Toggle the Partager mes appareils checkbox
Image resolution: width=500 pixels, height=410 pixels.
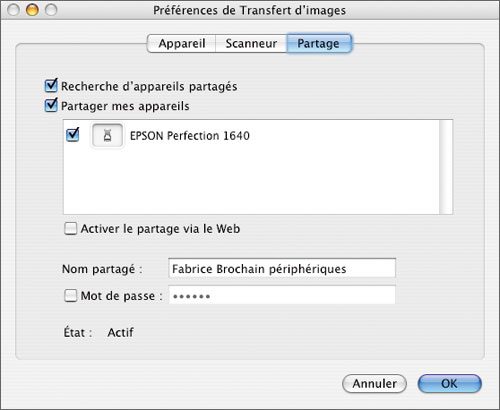51,105
